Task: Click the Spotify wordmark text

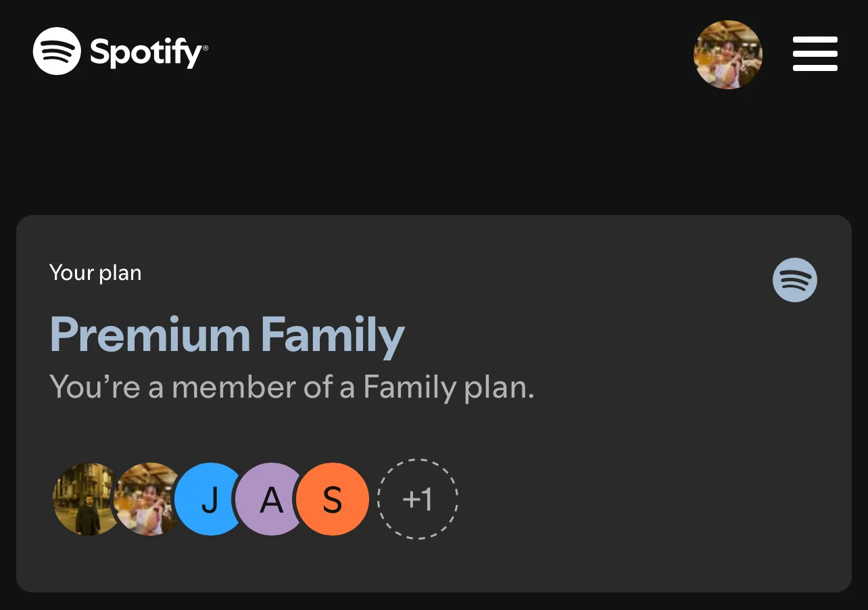Action: coord(145,53)
